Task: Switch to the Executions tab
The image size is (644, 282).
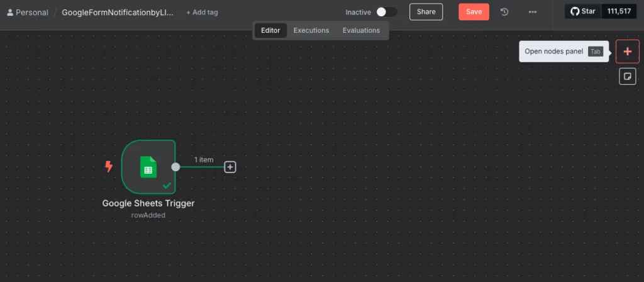Action: (311, 30)
